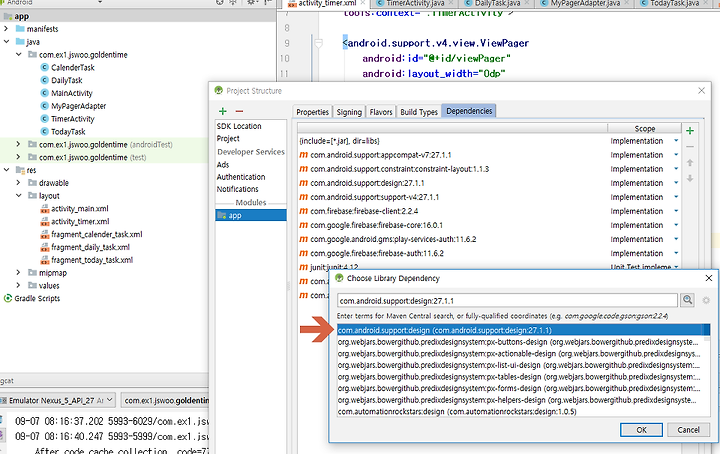This screenshot has width=720, height=454.
Task: Open scope dropdown for firebase-auth dependency
Action: (676, 253)
